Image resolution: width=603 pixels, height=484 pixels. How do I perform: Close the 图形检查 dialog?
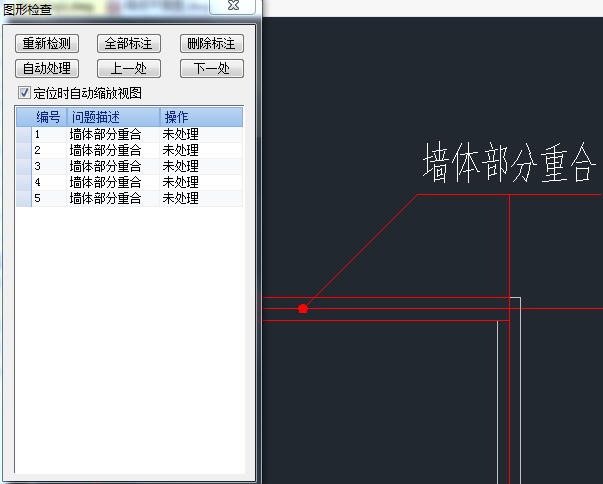point(233,6)
